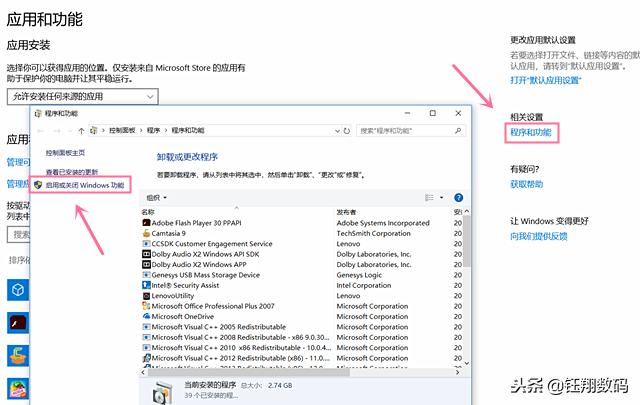640x405 pixels.
Task: Expand the address bar history dropdown
Action: click(338, 131)
